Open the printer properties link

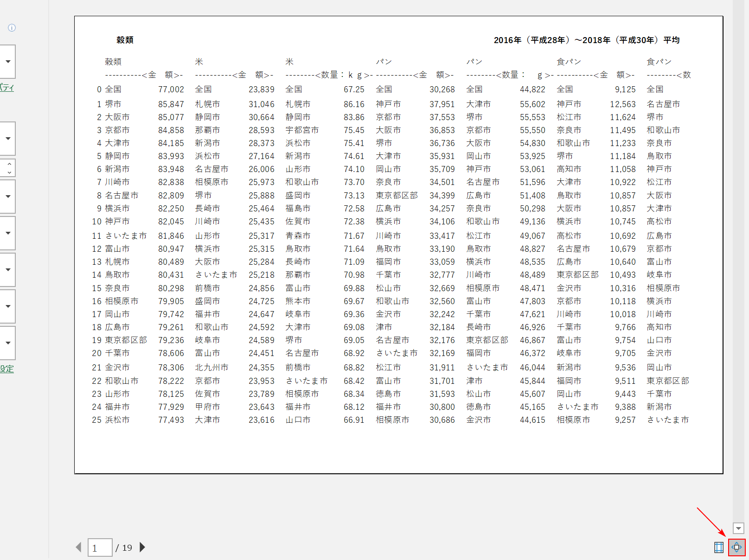point(7,88)
